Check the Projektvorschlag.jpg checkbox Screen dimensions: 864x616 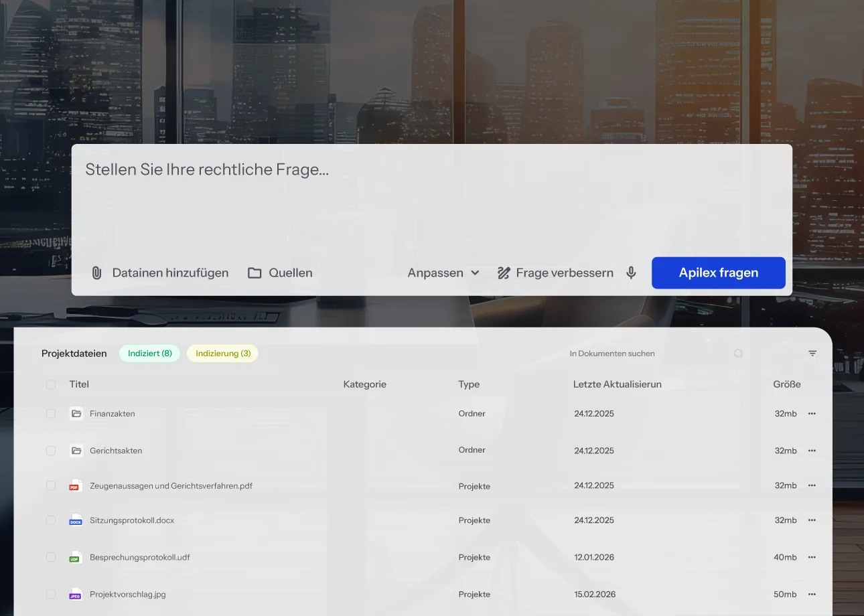point(51,595)
